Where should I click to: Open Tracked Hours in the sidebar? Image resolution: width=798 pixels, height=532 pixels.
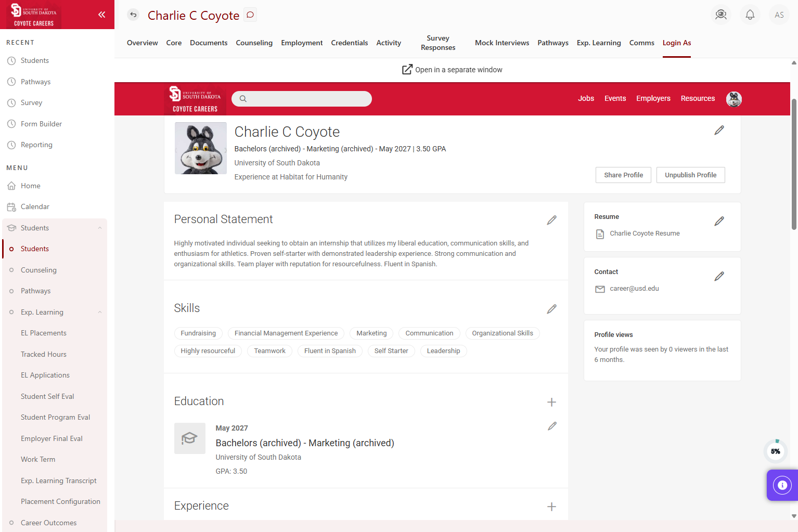click(44, 354)
